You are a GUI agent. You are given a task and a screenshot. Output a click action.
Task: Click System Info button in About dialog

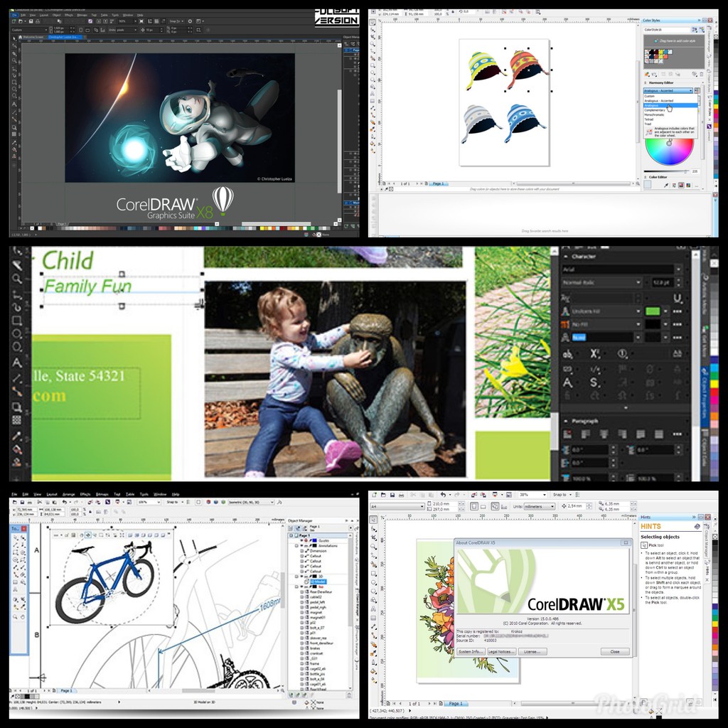[x=471, y=652]
